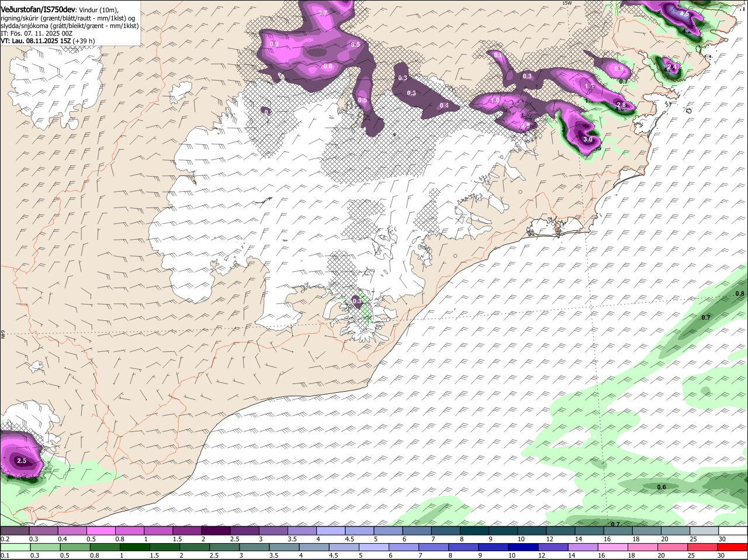Select upper legend swatch between 2 and 2.5
This screenshot has height=560, width=748.
[215, 531]
